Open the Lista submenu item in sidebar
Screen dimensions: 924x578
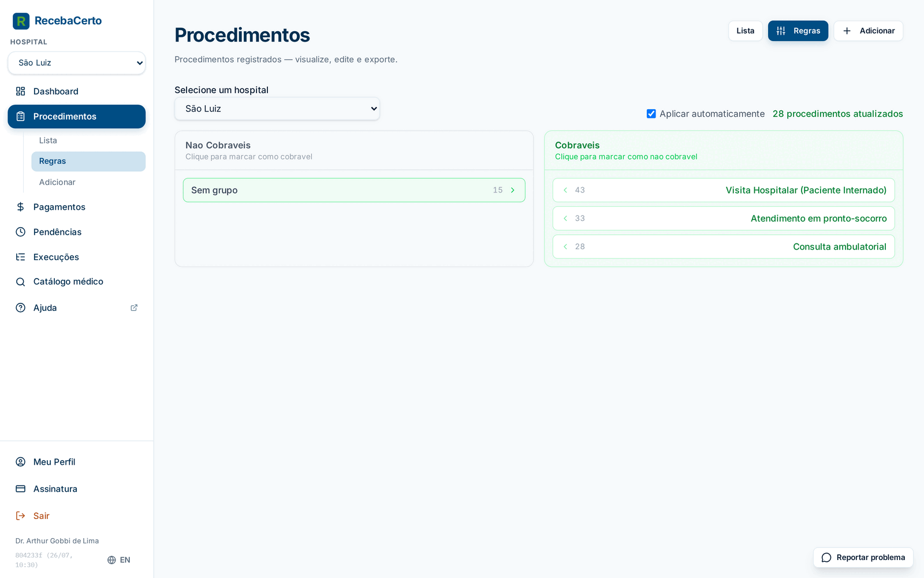click(88, 140)
